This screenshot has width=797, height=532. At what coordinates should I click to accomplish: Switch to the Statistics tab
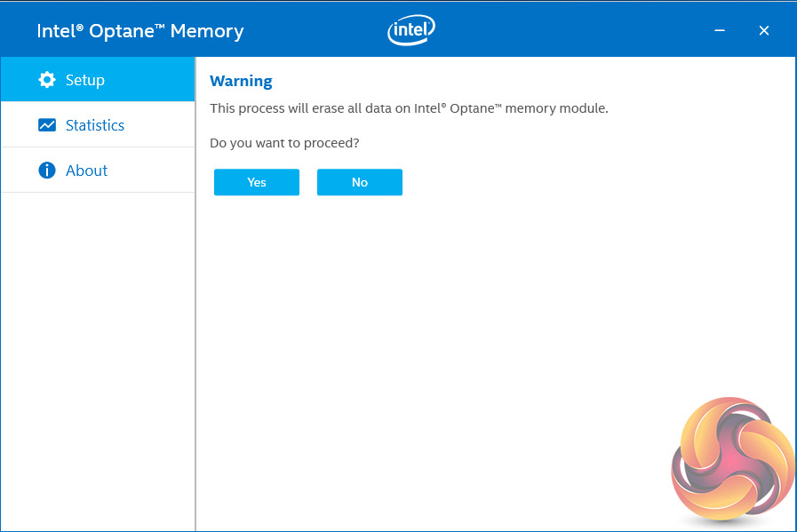(x=95, y=125)
